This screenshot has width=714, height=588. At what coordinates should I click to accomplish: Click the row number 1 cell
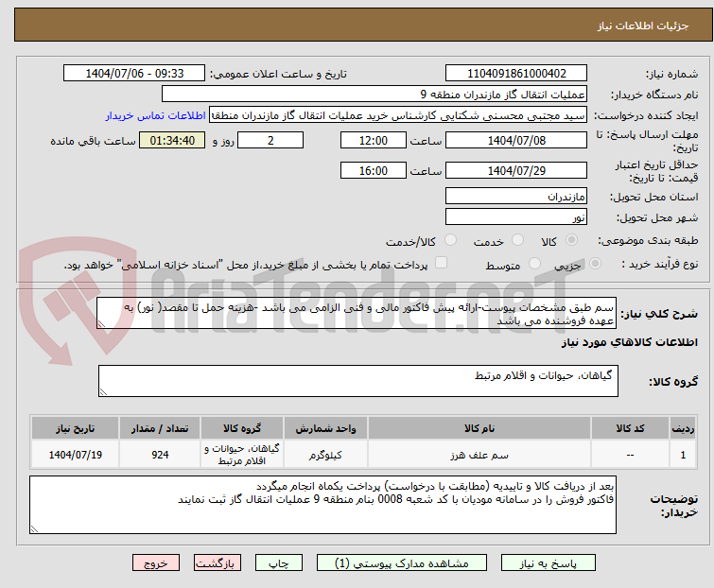683,455
